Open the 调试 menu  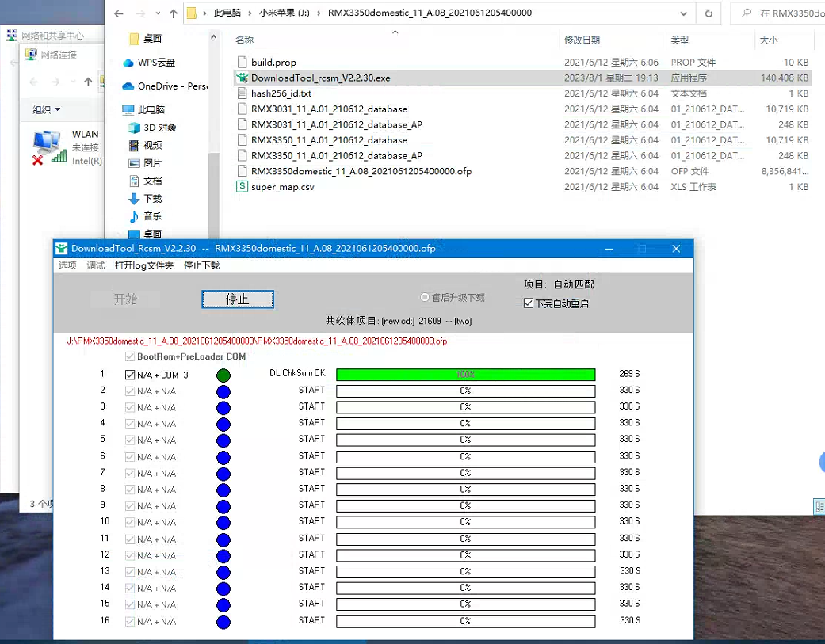(96, 265)
